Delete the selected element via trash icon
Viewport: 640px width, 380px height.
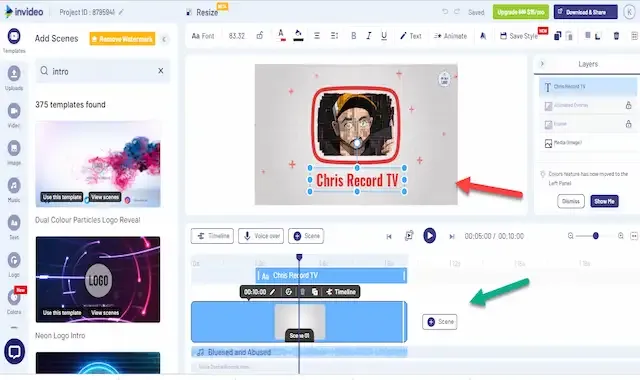click(616, 36)
